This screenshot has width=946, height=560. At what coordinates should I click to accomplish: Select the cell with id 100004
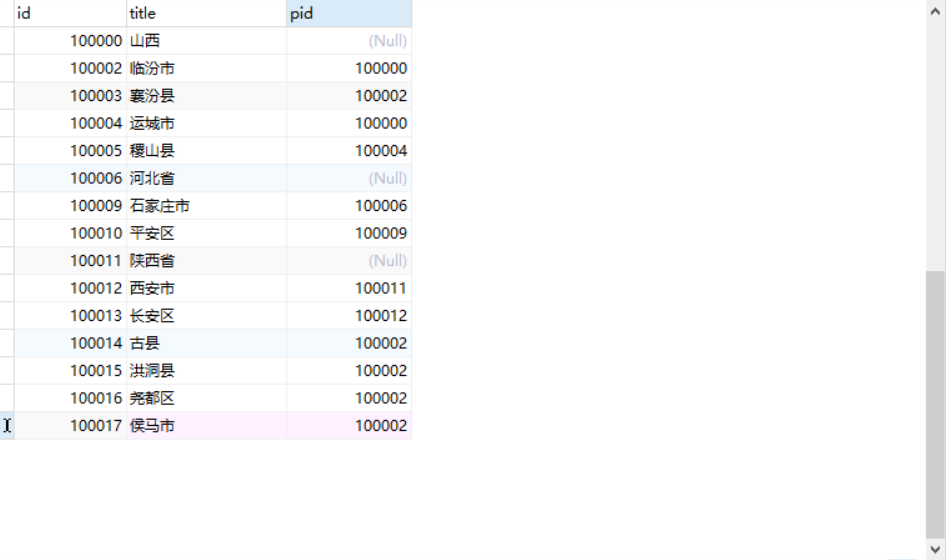[70, 123]
